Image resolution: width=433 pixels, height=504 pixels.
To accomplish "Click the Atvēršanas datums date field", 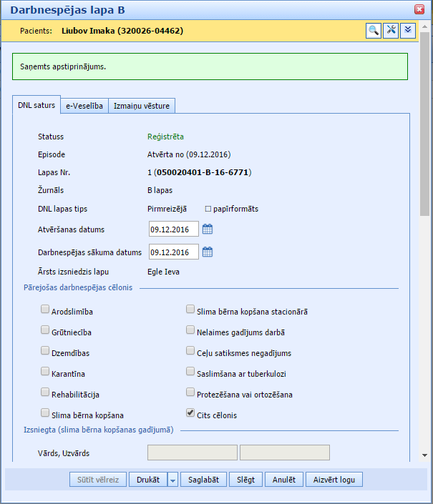I will pyautogui.click(x=173, y=229).
